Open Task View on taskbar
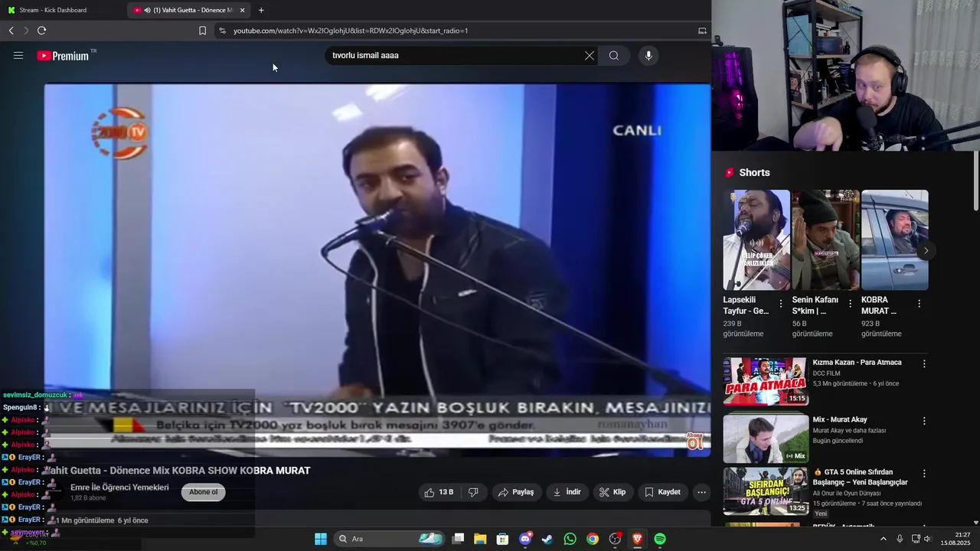This screenshot has height=551, width=980. pos(458,539)
